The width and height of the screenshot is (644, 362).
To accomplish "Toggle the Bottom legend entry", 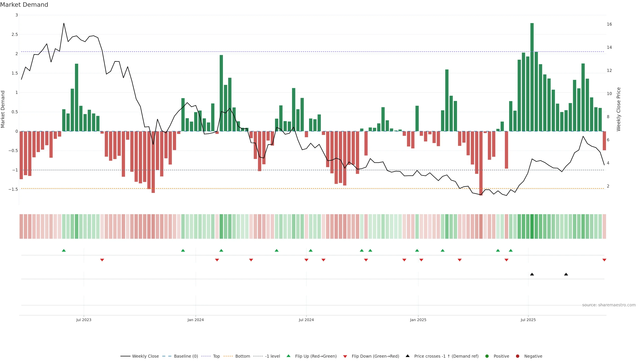I will point(243,356).
